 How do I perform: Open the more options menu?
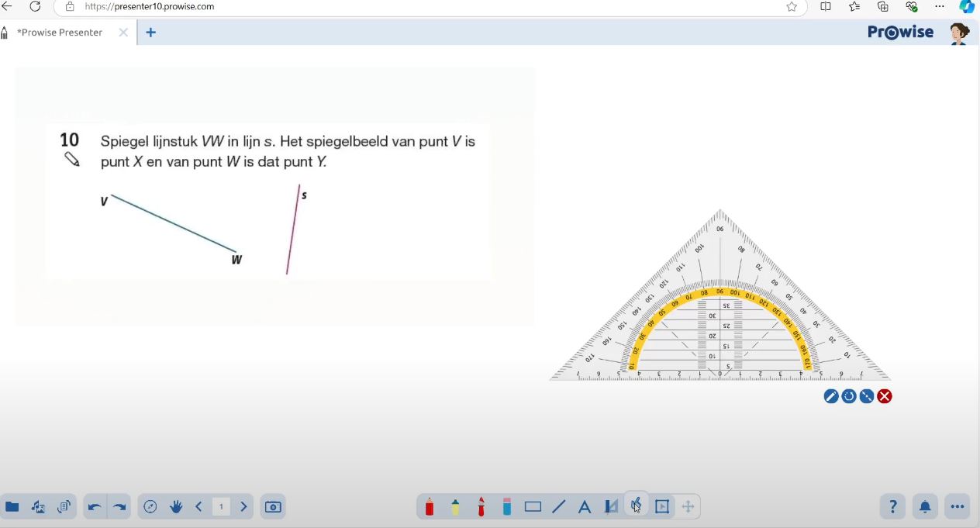pyautogui.click(x=958, y=507)
